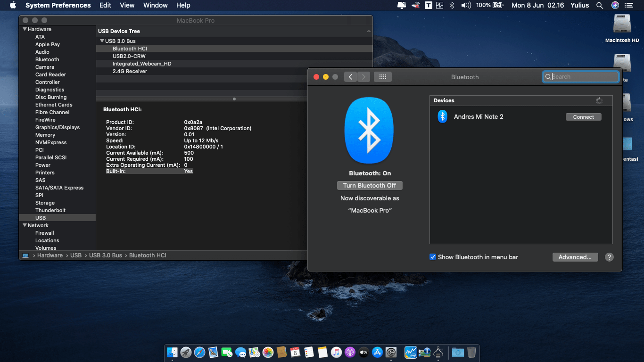Select Bluetooth HCI in USB tree
Viewport: 644px width, 362px height.
234,49
